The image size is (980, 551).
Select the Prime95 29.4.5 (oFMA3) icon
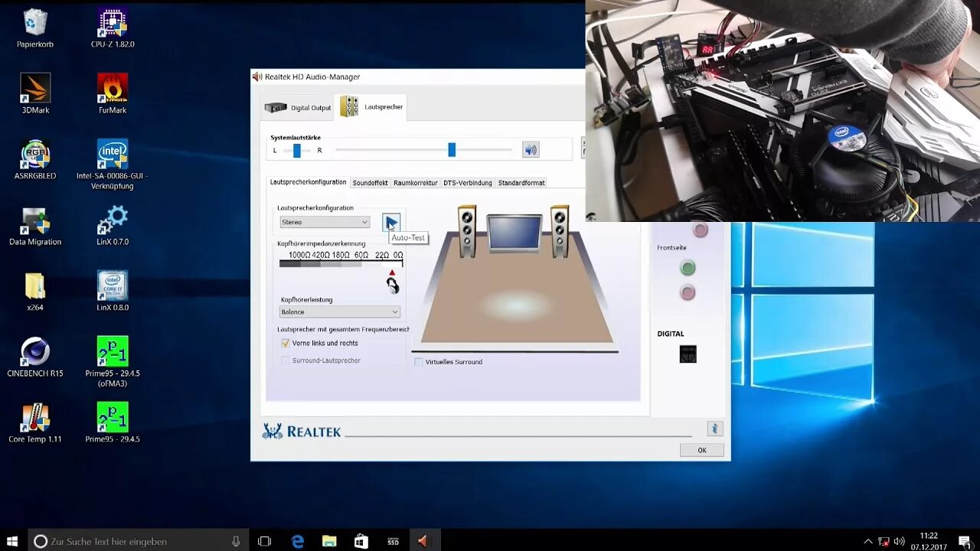[113, 351]
